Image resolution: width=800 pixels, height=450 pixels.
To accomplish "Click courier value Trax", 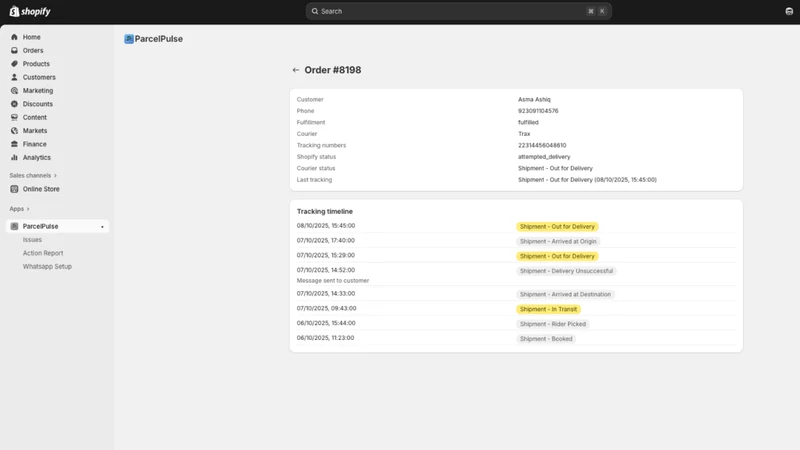I will (524, 134).
